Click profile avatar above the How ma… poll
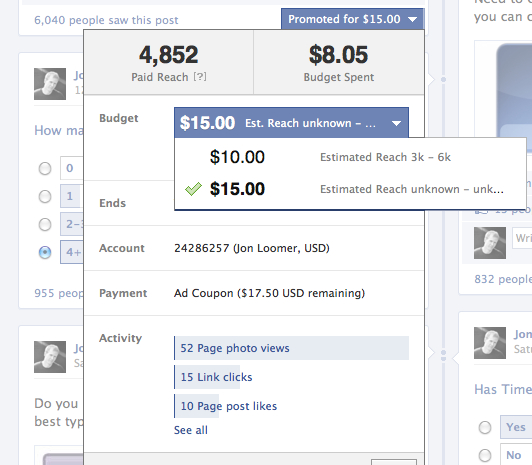 50,84
